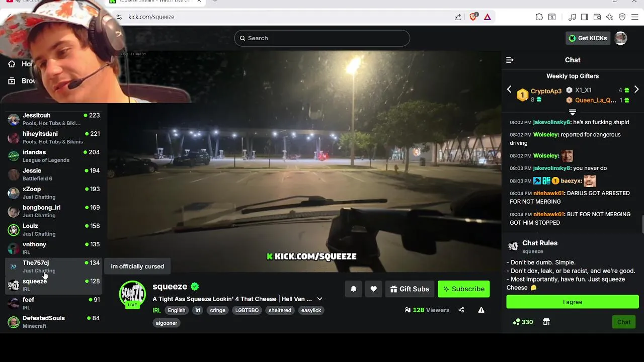Show next weekly top gifters

636,89
